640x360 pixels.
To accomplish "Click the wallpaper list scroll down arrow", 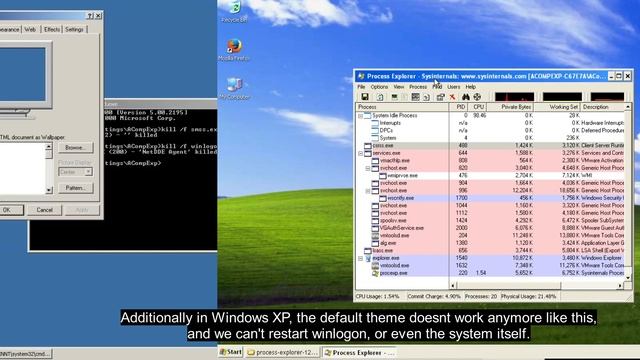I will (49, 190).
